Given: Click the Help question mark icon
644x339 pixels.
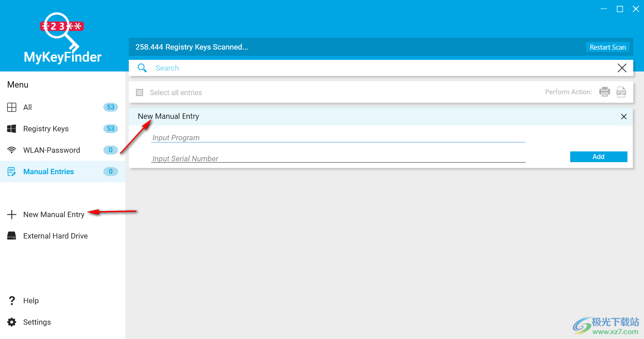Looking at the screenshot, I should (x=12, y=301).
